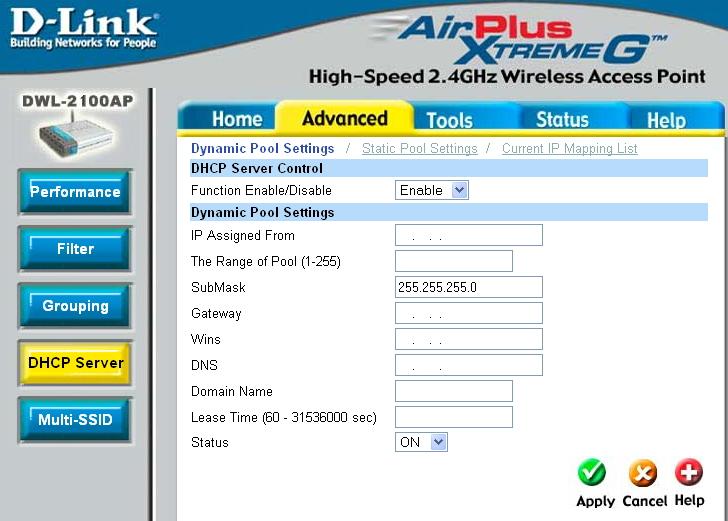Click the DNS input field
This screenshot has width=728, height=521.
[469, 365]
